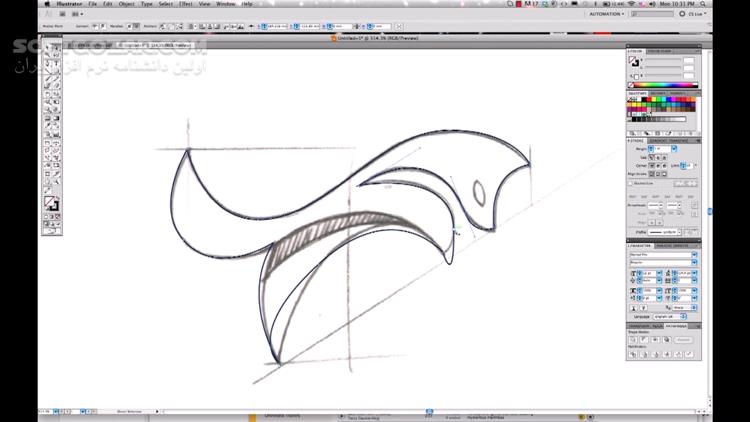Click the Divide pathfinder icon

click(633, 355)
